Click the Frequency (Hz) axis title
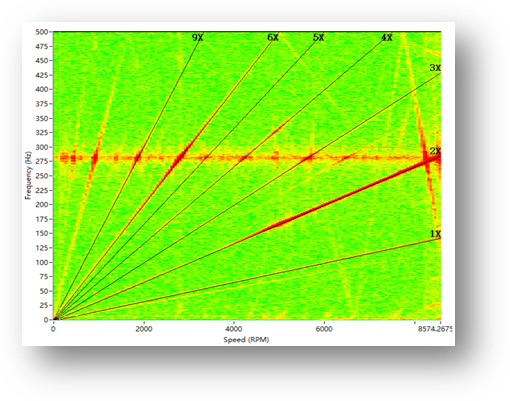The width and height of the screenshot is (510, 401). click(28, 175)
